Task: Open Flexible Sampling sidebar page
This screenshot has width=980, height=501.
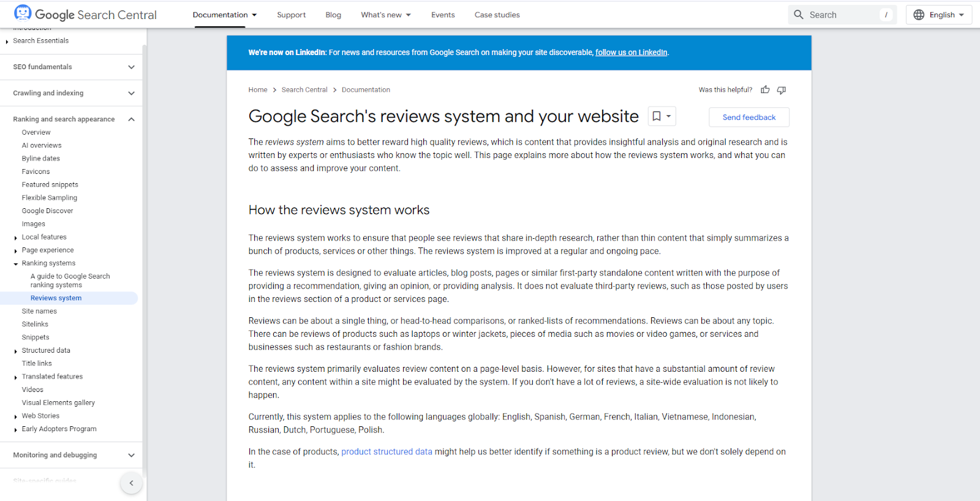Action: point(50,198)
